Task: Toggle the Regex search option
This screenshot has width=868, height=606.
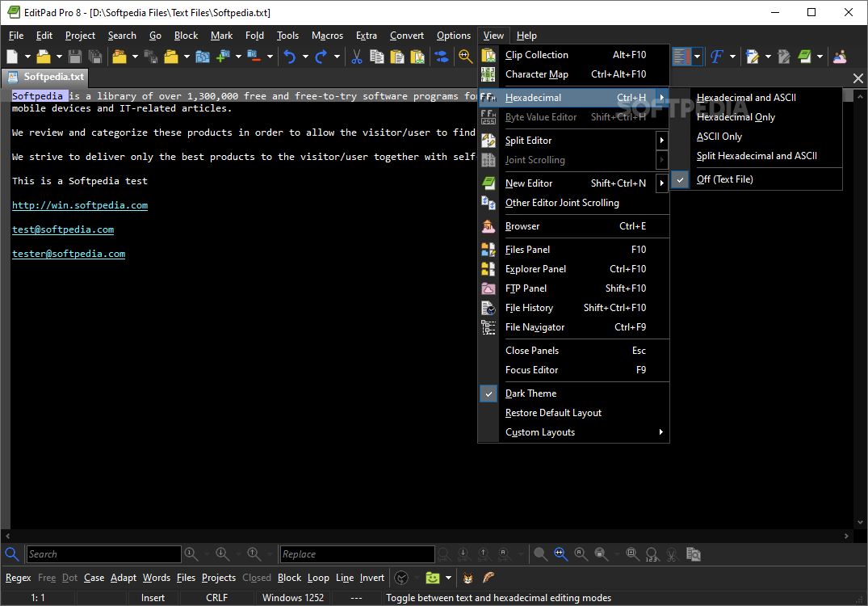Action: pyautogui.click(x=19, y=578)
